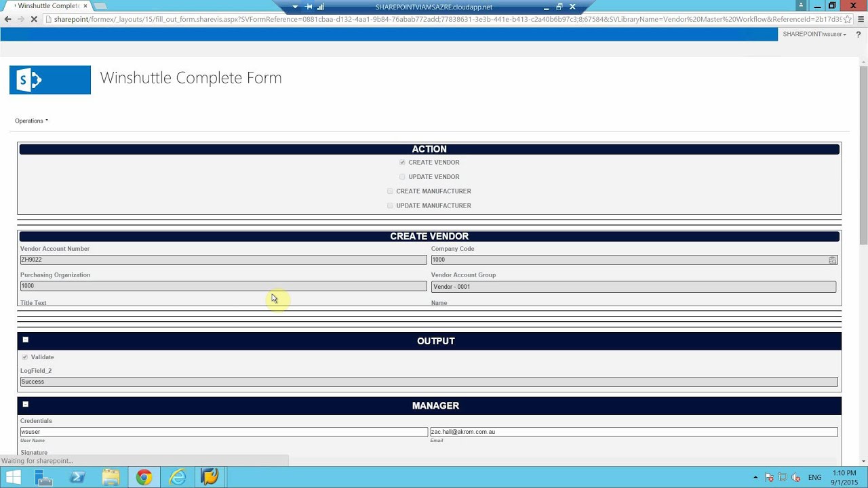Screen dimensions: 868x488
Task: Click the scrollbar down arrow
Action: click(863, 462)
